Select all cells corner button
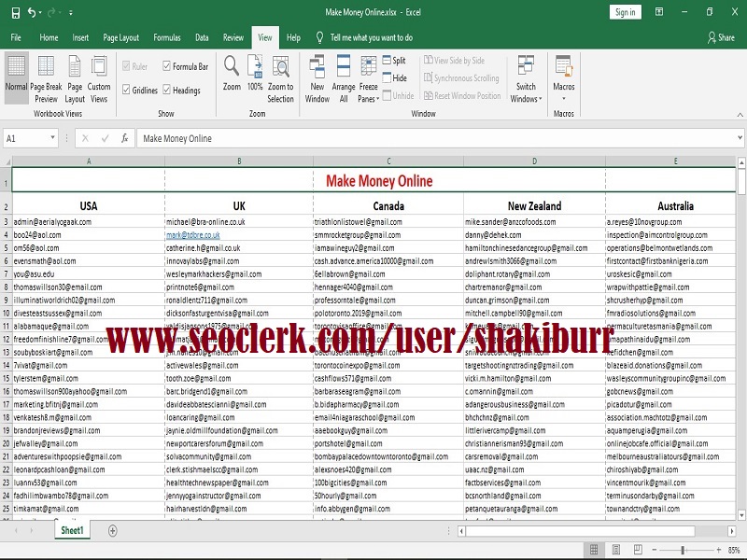 tap(7, 161)
